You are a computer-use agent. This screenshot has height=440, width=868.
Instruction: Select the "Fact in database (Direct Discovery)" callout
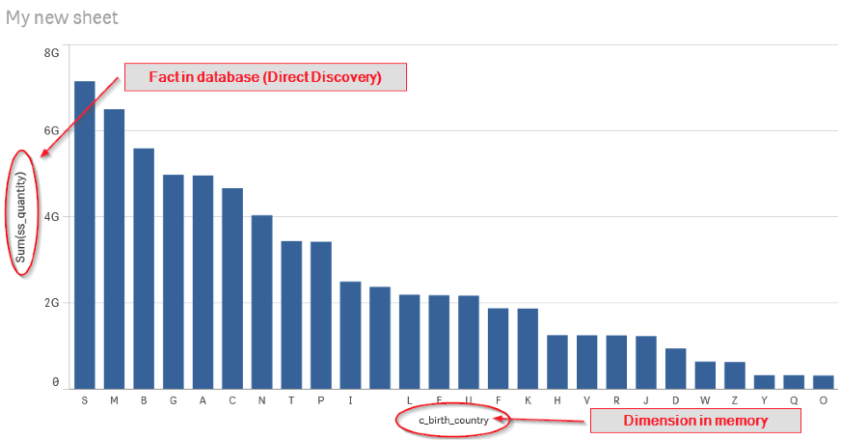(264, 77)
